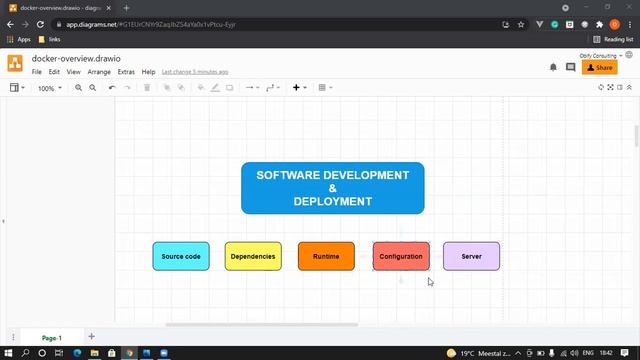Open the Extras menu
This screenshot has width=640, height=360.
coord(126,72)
